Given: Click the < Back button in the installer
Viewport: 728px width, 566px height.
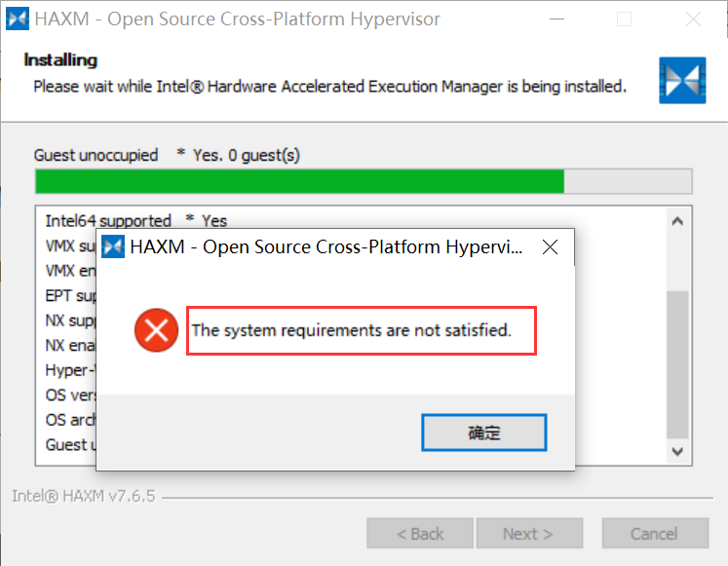Looking at the screenshot, I should click(x=420, y=534).
